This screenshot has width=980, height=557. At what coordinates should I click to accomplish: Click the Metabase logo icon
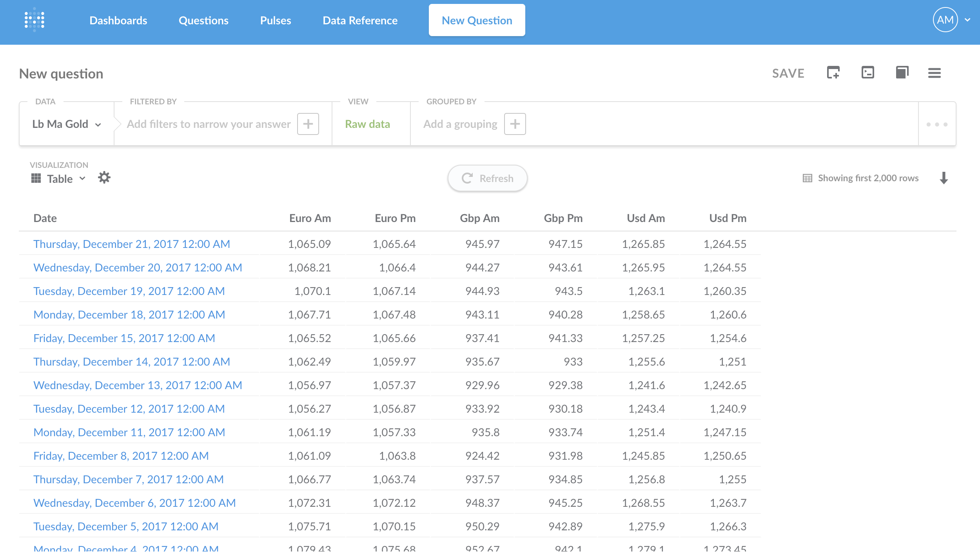tap(34, 20)
